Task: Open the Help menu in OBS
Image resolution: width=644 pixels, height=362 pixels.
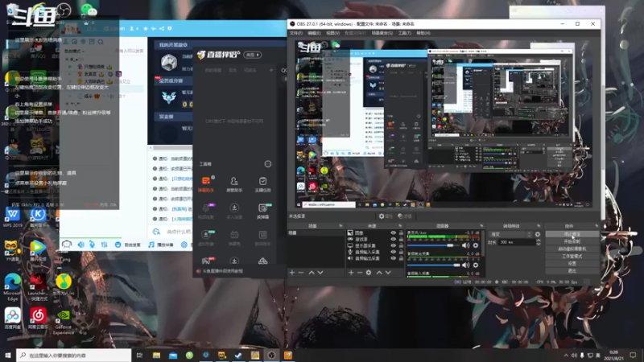Action: (423, 33)
